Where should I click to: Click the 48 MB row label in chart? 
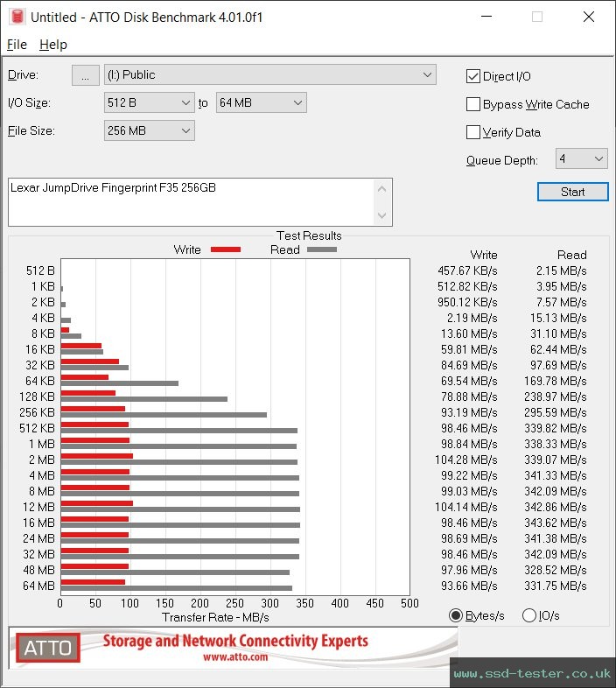click(x=38, y=570)
